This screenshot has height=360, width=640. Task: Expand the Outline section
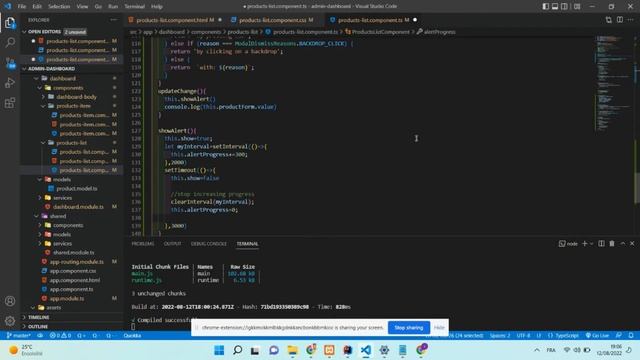38,327
